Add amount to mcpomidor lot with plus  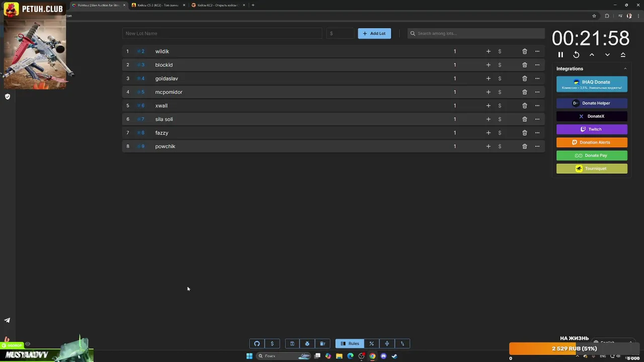(x=488, y=92)
